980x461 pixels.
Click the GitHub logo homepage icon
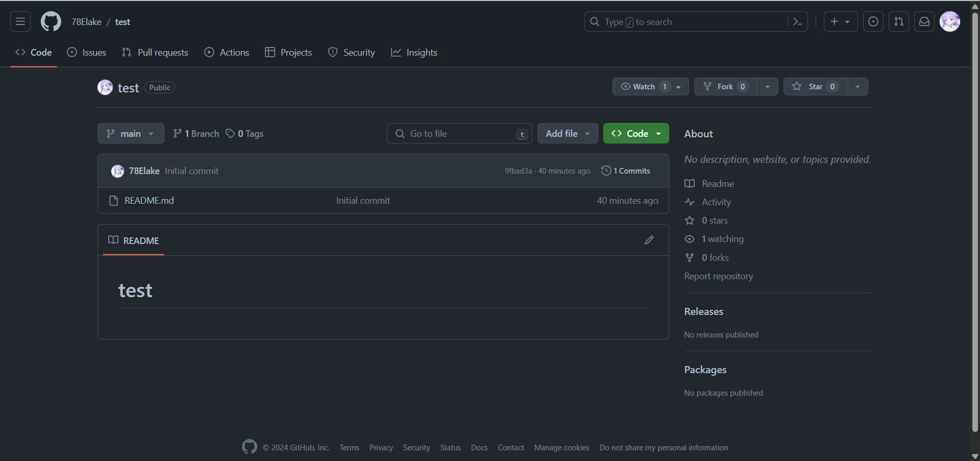coord(51,21)
